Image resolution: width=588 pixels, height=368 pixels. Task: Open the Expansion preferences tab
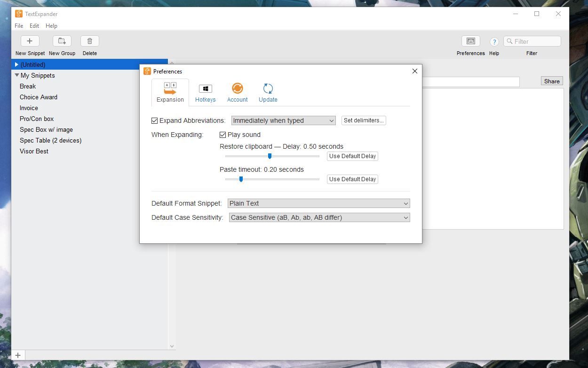pos(170,92)
